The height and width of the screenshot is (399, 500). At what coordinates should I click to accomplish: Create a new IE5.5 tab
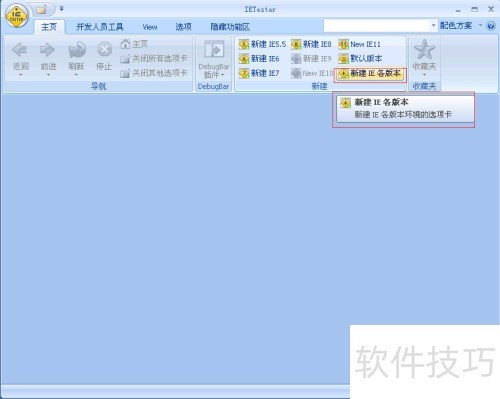click(262, 44)
